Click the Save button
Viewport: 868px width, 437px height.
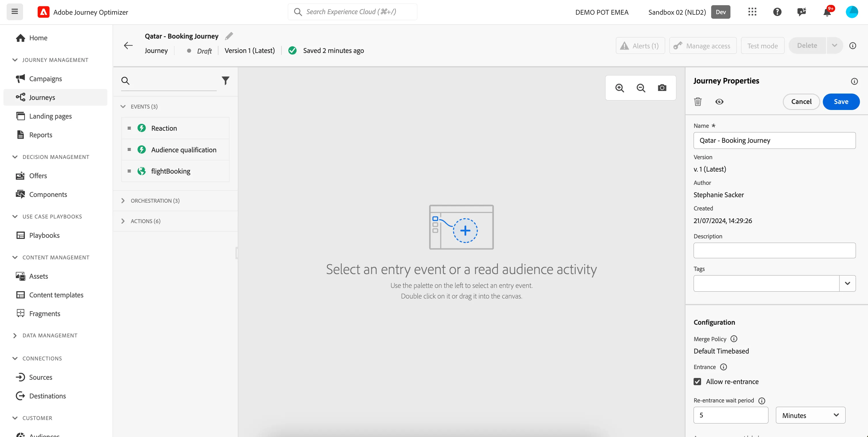841,101
